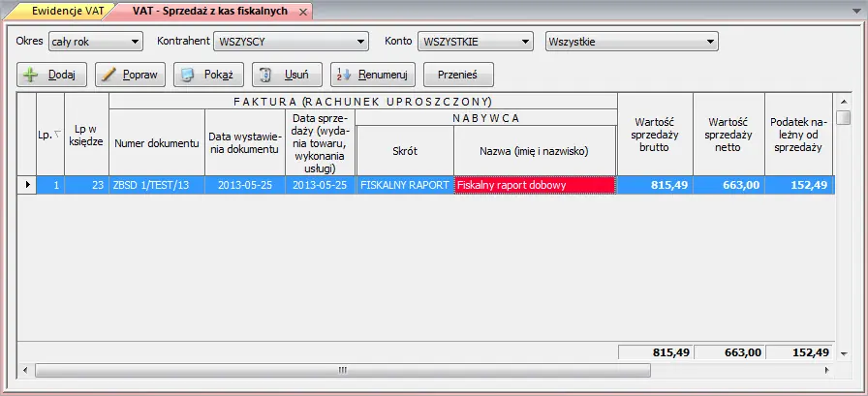Screen dimensions: 868x396
Task: Click the FISKALNY RAPORT cell
Action: [405, 185]
